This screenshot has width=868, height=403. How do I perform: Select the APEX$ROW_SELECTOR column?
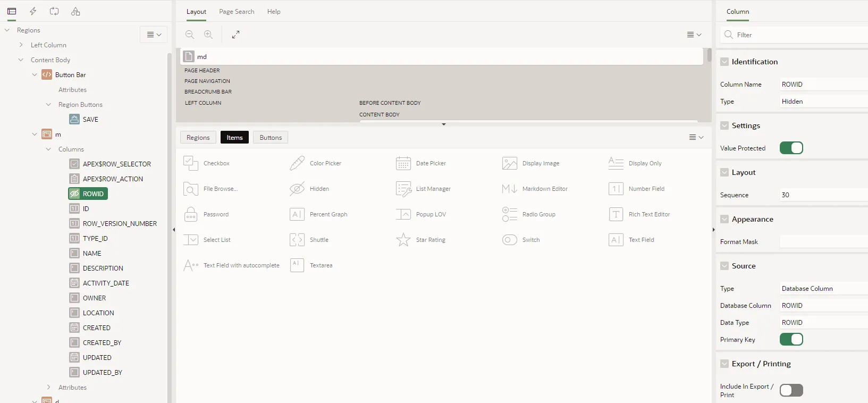111,164
